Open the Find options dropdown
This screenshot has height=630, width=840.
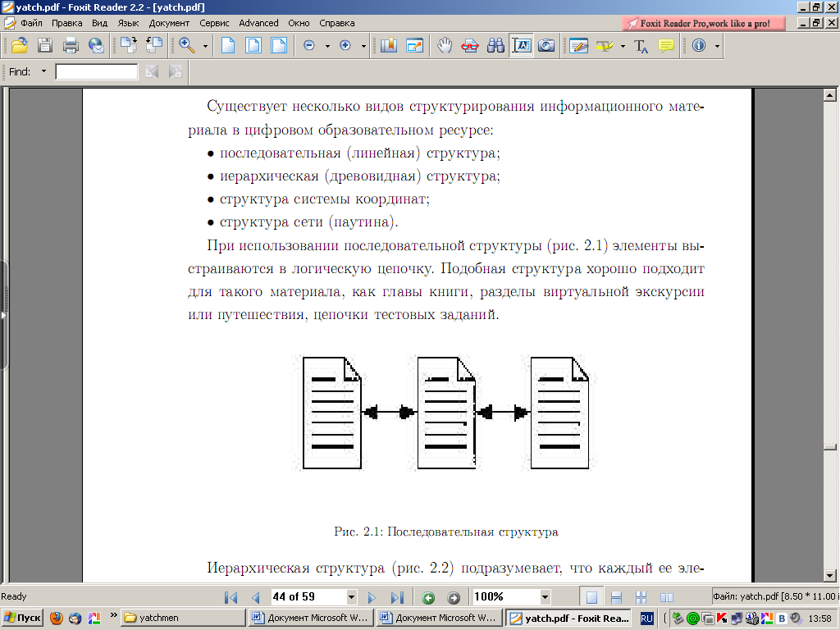[x=44, y=71]
